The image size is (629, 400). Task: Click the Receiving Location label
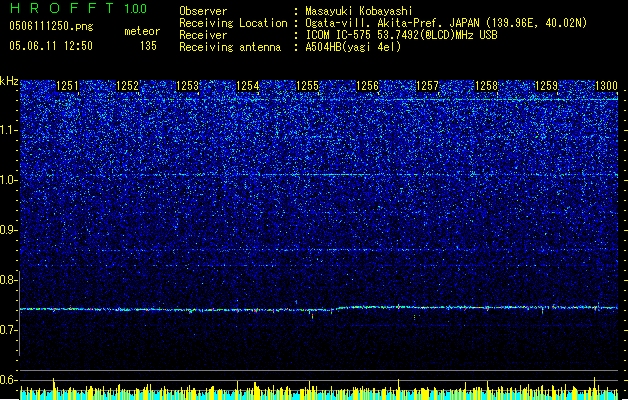(233, 23)
